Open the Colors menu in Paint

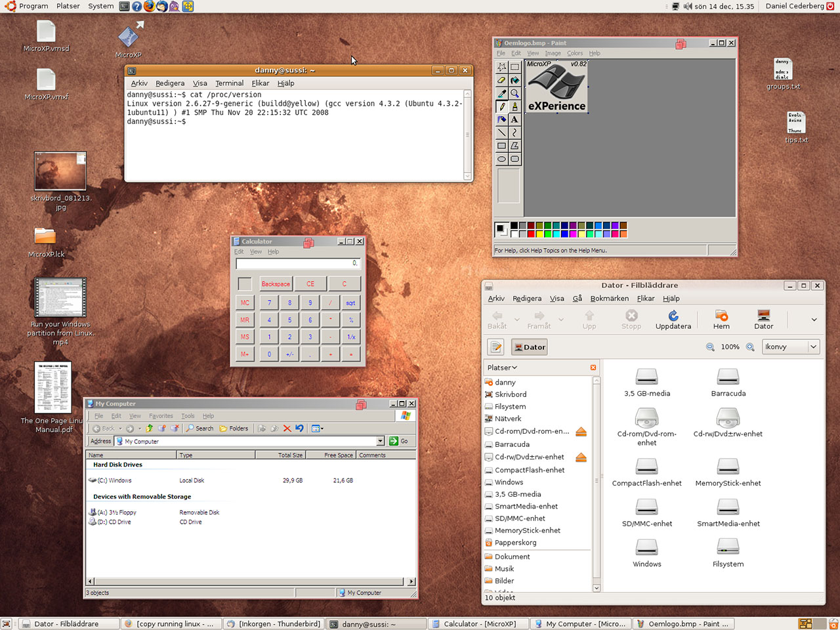click(x=575, y=53)
